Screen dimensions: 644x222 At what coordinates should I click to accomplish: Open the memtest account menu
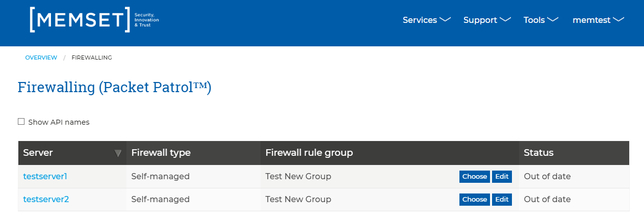coord(599,20)
